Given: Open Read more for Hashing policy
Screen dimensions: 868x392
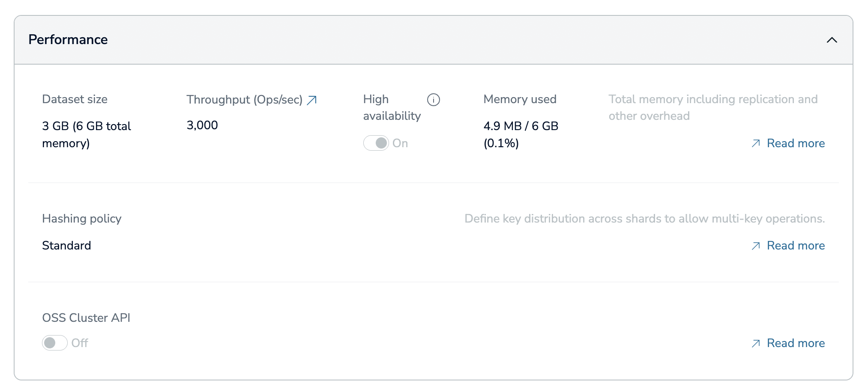Looking at the screenshot, I should coord(788,245).
